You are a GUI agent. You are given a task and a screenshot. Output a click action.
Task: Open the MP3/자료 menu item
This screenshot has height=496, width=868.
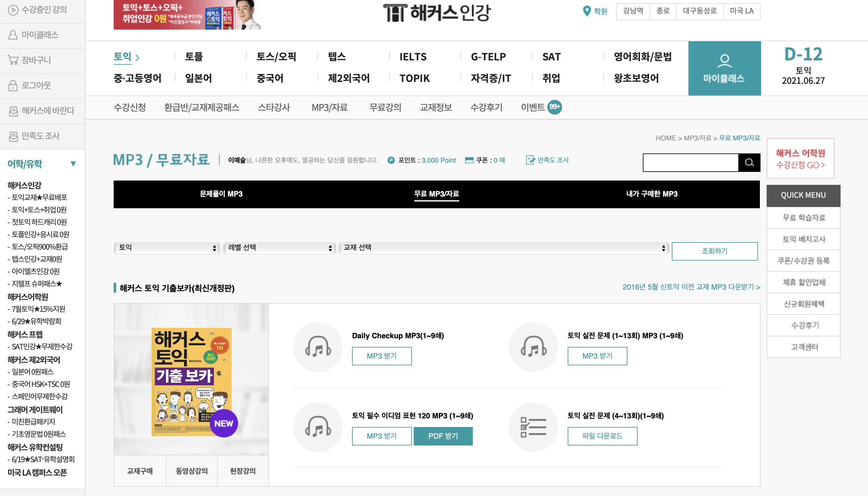coord(330,107)
